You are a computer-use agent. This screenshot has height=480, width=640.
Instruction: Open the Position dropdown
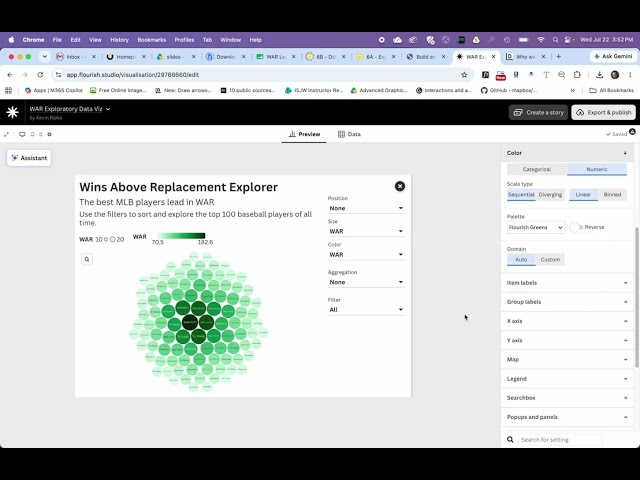click(366, 208)
